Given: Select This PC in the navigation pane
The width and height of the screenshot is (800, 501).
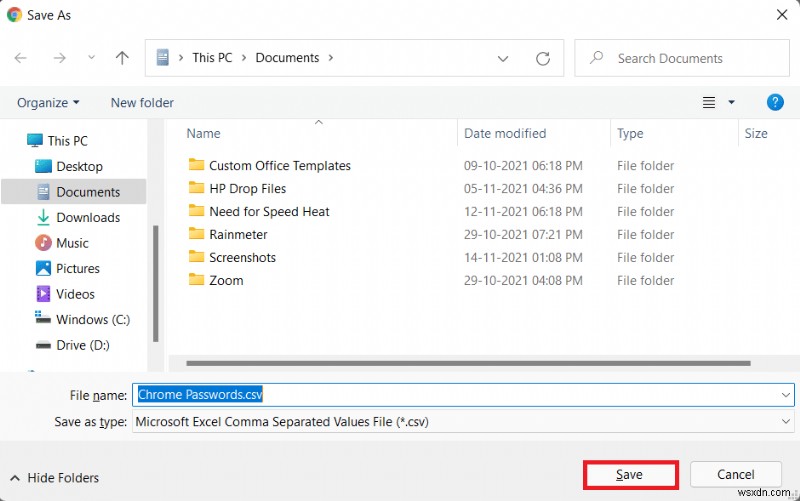Looking at the screenshot, I should coord(67,141).
